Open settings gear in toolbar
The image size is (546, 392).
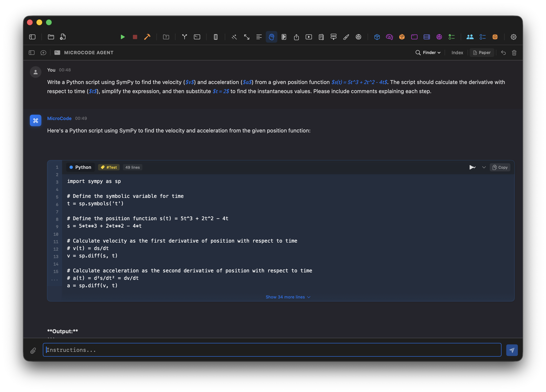513,37
